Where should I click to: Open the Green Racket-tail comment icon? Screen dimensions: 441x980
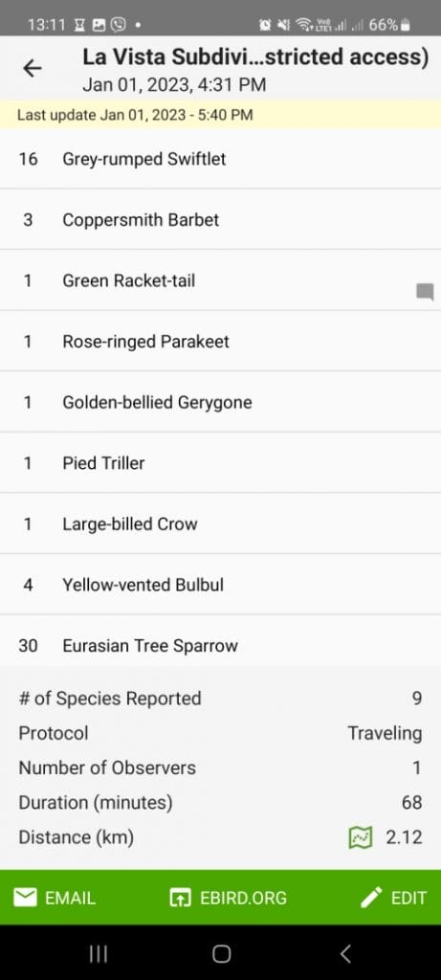[x=425, y=292]
